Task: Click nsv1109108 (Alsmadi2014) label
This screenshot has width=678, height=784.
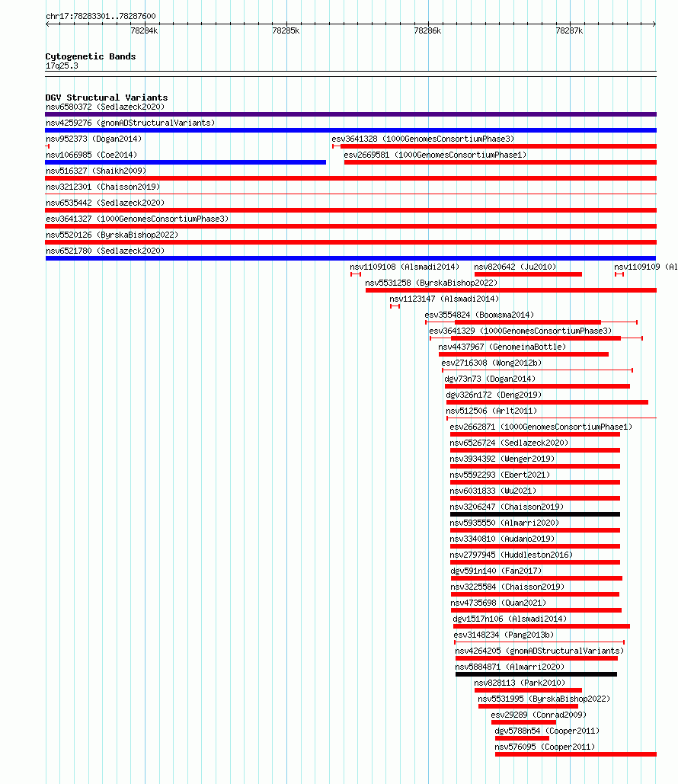Action: (x=405, y=267)
